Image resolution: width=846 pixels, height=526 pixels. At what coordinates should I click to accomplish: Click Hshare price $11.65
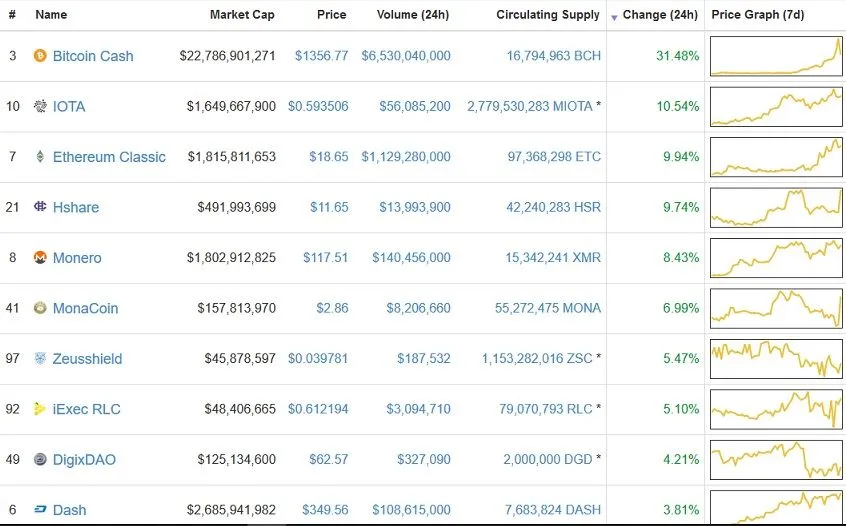tap(329, 207)
